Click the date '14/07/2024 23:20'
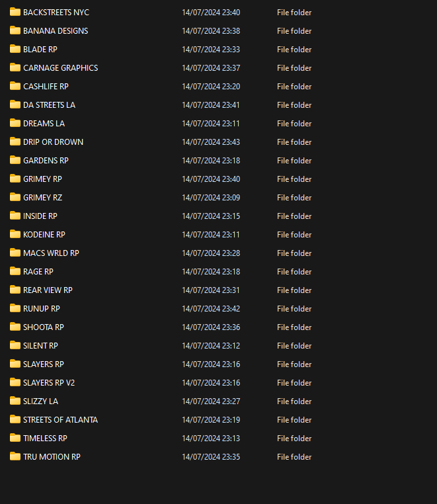The image size is (437, 504). click(211, 87)
